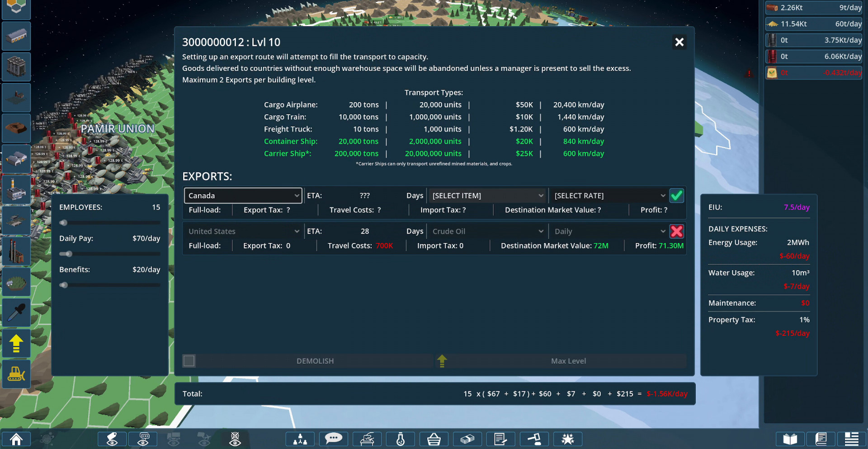Cancel the United States export with red X
This screenshot has width=868, height=449.
coord(676,231)
